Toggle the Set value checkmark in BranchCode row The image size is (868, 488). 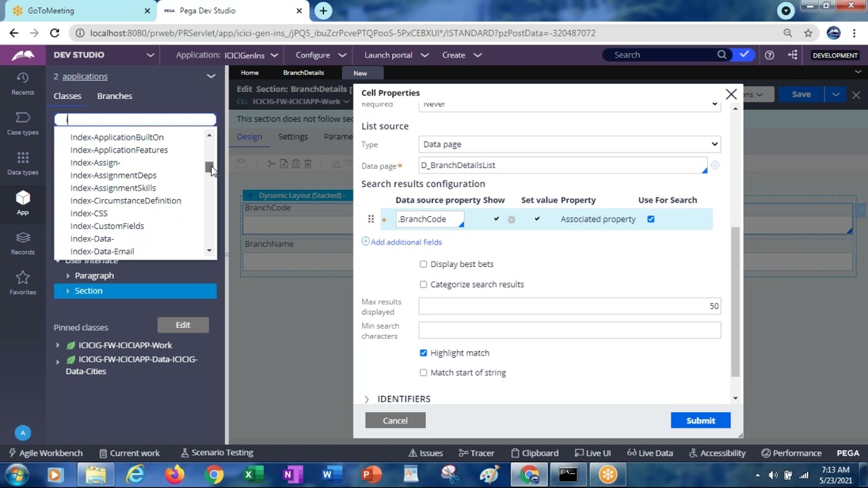click(x=537, y=219)
